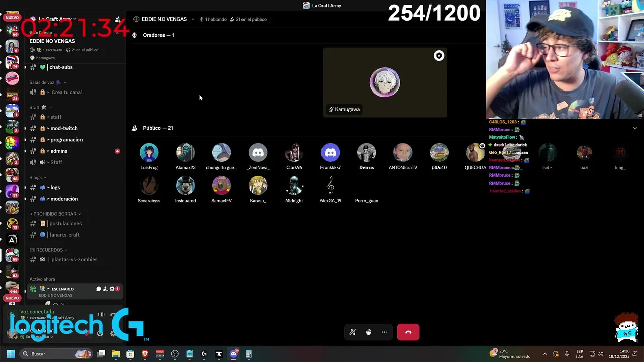Collapse the Staff category

(40, 107)
